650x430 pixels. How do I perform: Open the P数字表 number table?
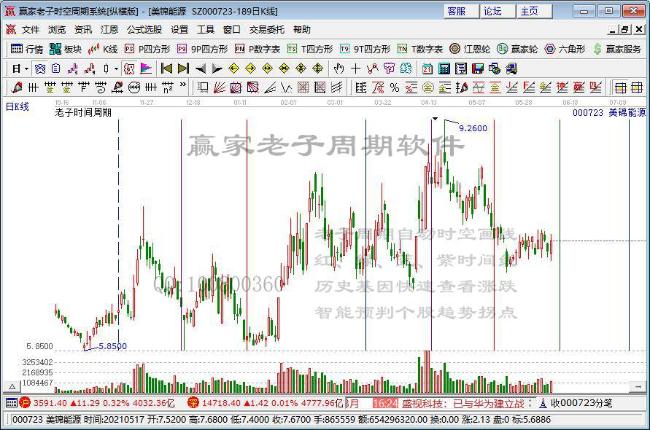pyautogui.click(x=257, y=49)
